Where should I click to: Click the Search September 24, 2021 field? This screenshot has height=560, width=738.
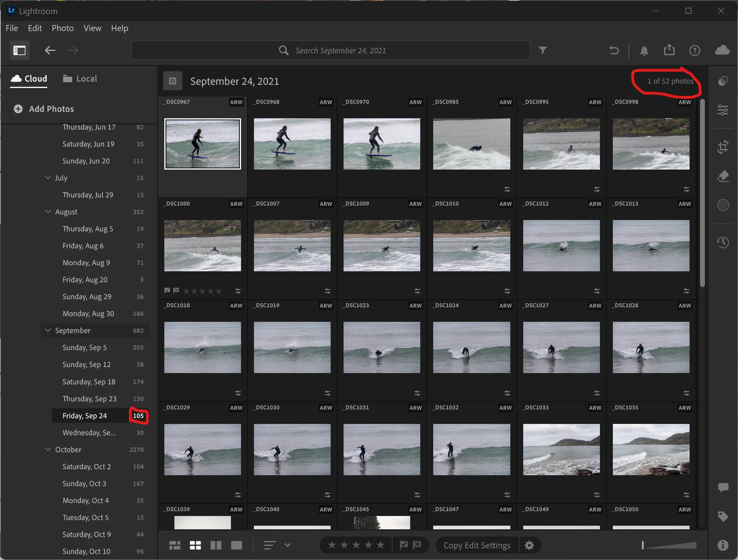point(331,50)
